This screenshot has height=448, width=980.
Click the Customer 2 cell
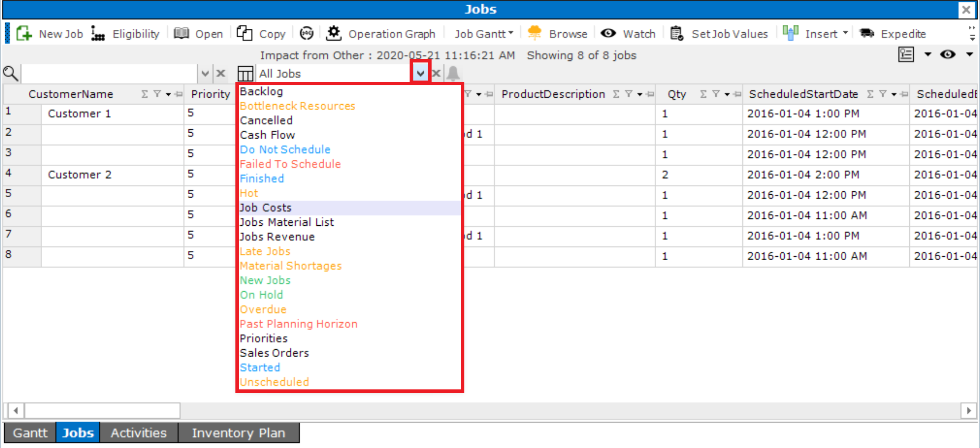click(x=113, y=175)
